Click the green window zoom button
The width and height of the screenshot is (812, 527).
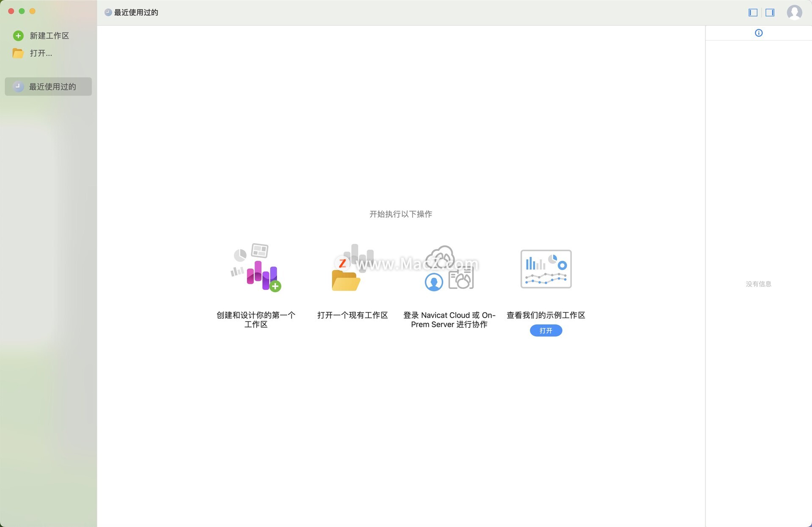(x=22, y=11)
